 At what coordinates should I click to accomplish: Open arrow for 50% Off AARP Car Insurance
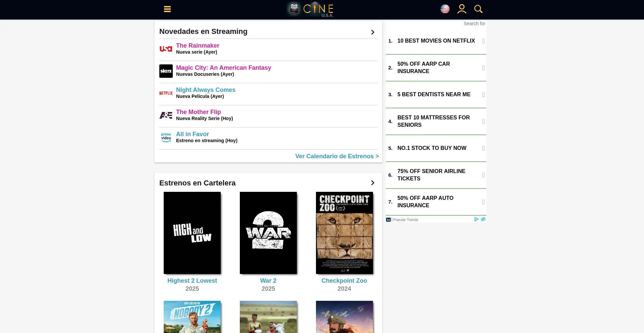(x=483, y=68)
